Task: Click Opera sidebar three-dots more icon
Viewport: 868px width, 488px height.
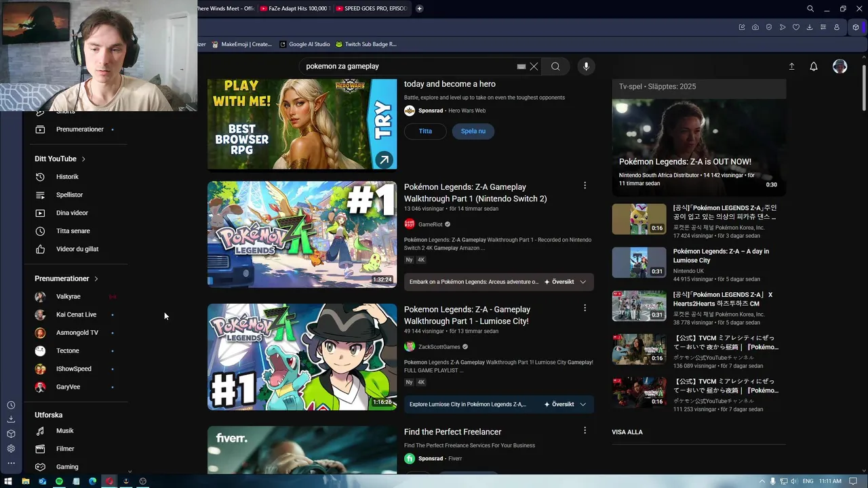Action: click(x=11, y=463)
